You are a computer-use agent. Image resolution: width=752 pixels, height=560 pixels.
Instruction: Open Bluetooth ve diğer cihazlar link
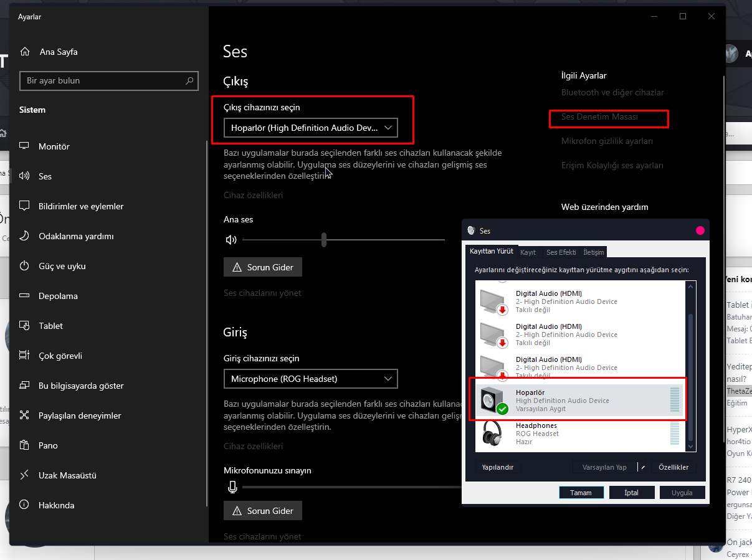coord(612,93)
